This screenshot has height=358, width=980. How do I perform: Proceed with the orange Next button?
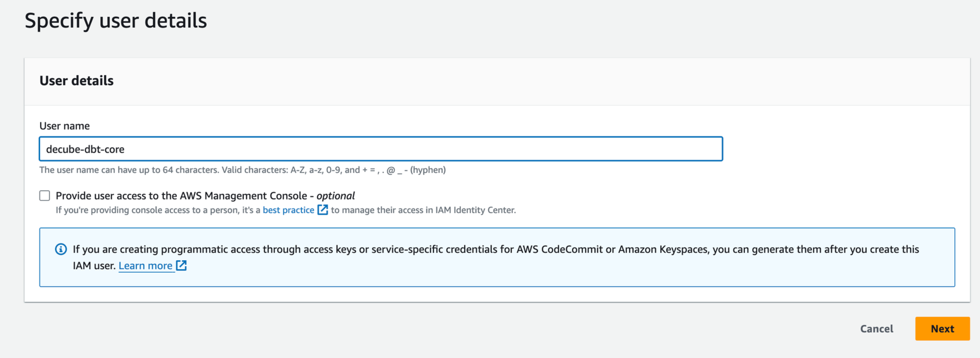(942, 329)
